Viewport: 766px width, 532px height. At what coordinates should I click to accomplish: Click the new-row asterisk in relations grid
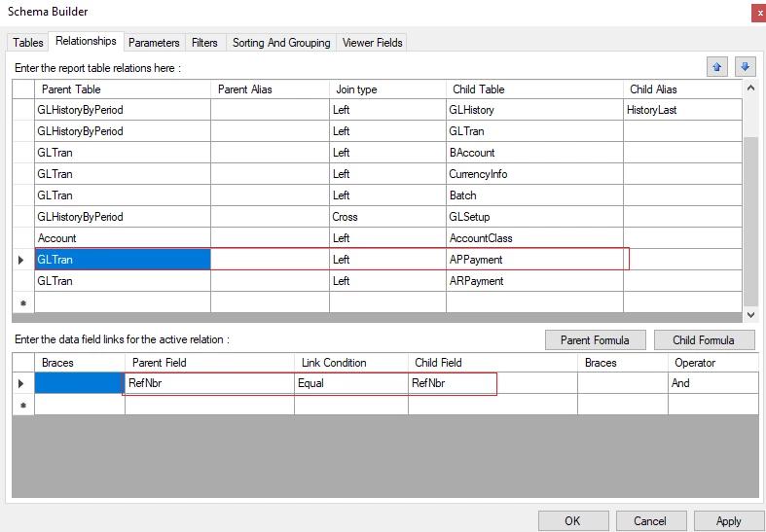pos(23,302)
